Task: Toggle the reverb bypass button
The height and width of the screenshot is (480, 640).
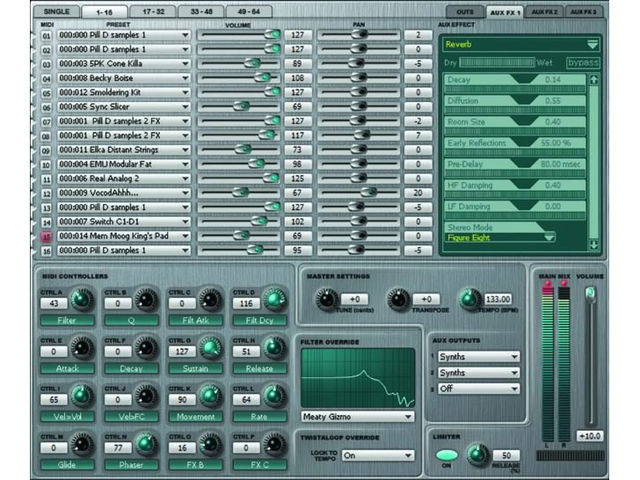Action: point(583,63)
